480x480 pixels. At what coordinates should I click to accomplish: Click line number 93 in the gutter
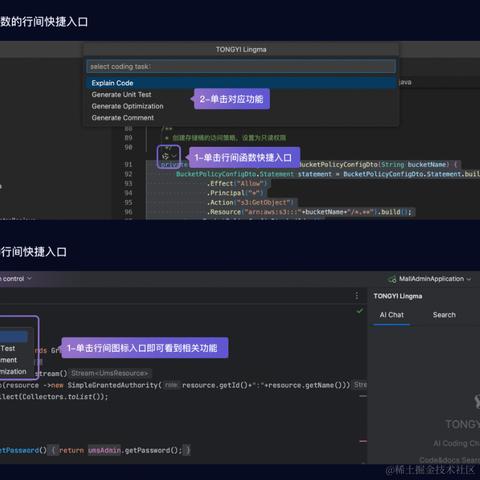point(128,184)
